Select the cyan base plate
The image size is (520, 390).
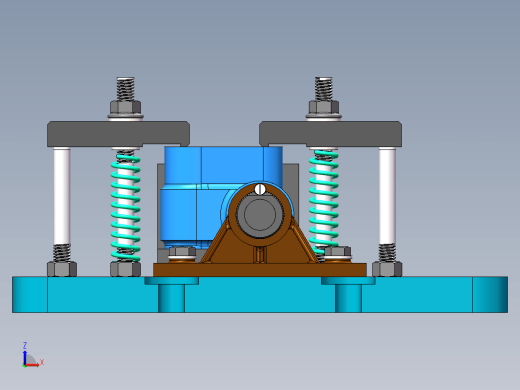pyautogui.click(x=260, y=295)
